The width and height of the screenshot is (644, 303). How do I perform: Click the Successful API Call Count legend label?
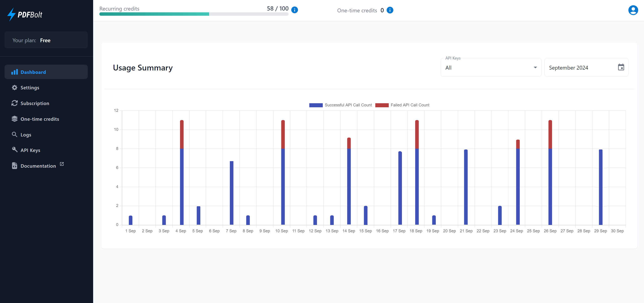click(348, 105)
